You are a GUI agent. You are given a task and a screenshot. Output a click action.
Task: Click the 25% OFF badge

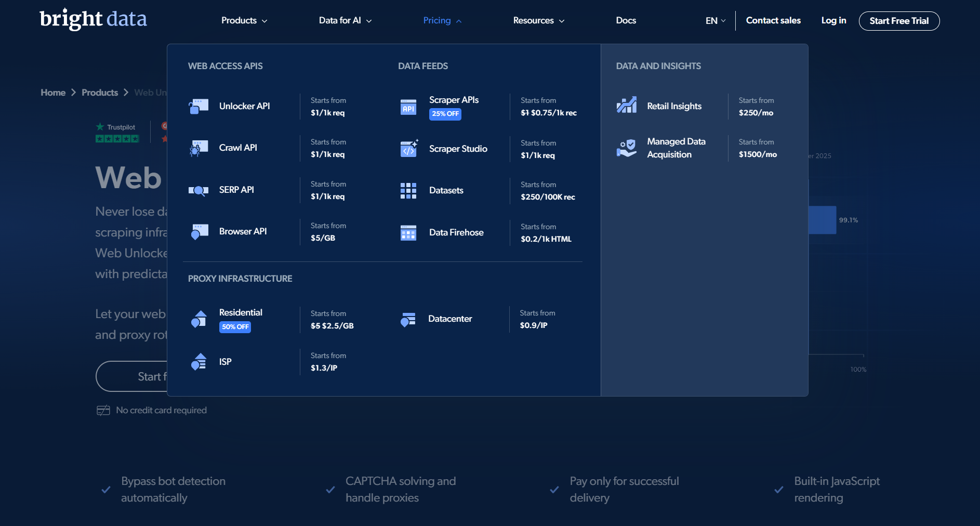click(445, 114)
